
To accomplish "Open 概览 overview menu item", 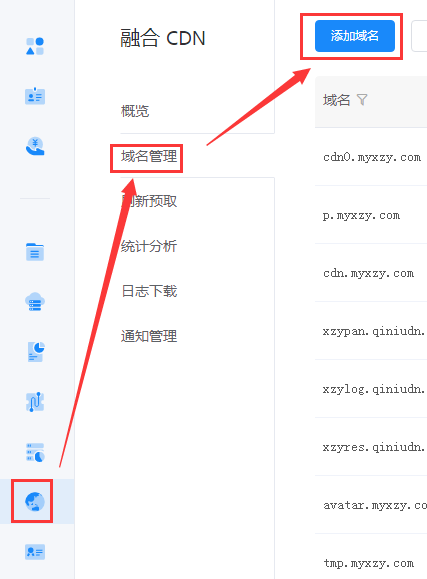I will [135, 111].
